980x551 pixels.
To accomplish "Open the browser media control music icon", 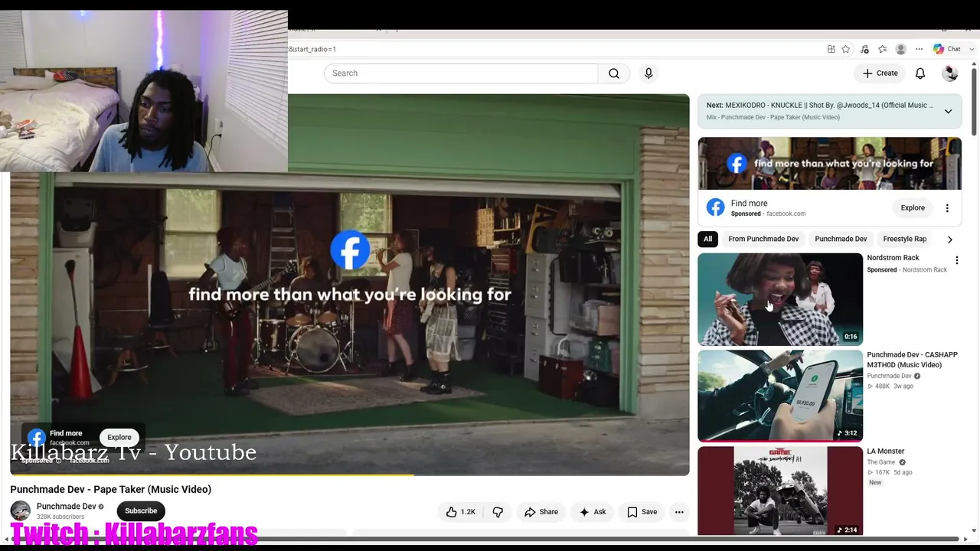I will (x=864, y=49).
